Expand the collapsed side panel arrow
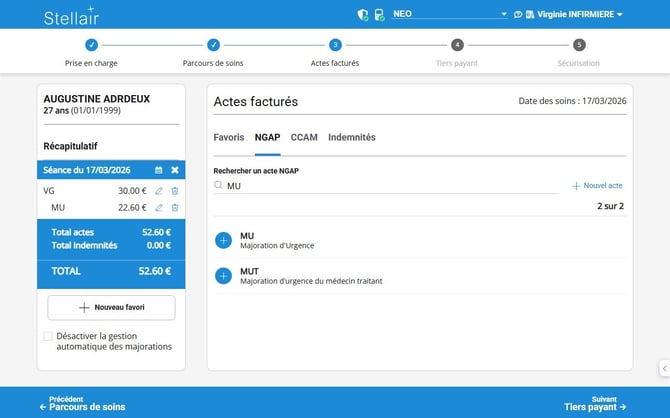 (663, 369)
